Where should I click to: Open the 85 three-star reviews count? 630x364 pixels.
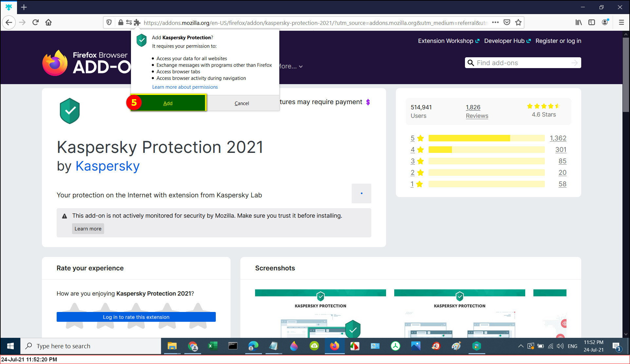point(562,161)
